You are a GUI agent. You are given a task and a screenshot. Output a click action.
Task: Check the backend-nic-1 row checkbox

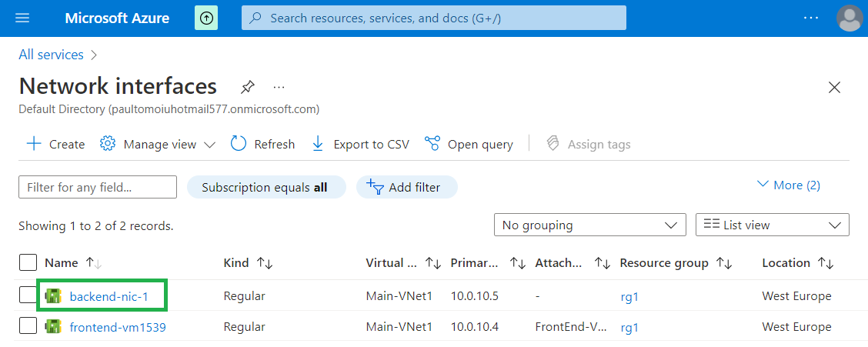[28, 295]
